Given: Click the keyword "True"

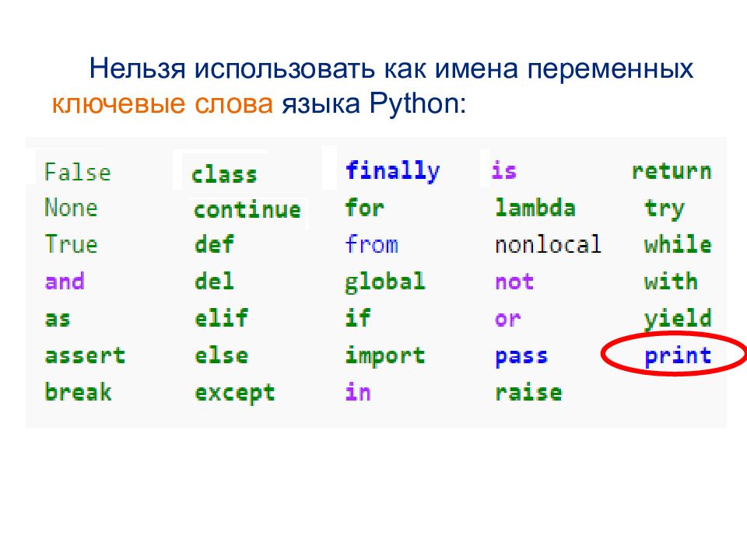Looking at the screenshot, I should (71, 243).
